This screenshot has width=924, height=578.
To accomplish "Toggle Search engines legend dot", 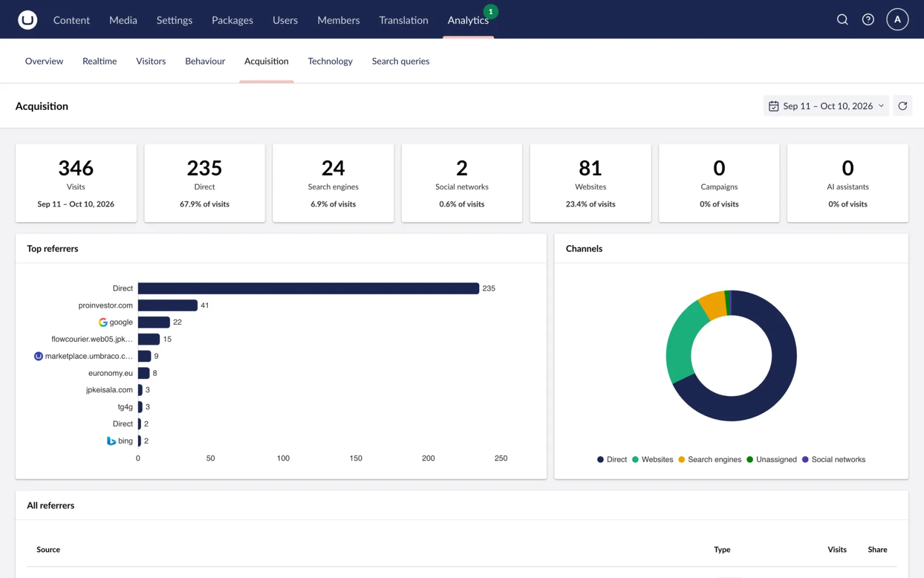I will pos(681,460).
